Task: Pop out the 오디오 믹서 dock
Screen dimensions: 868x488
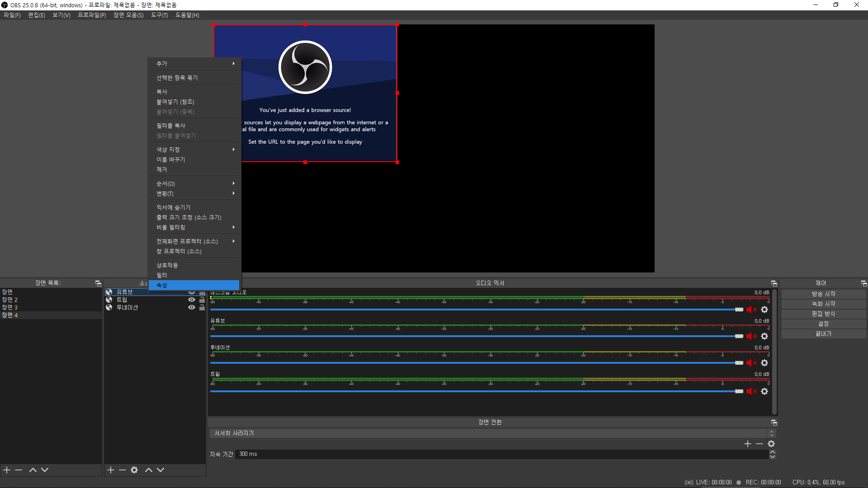Action: tap(774, 283)
